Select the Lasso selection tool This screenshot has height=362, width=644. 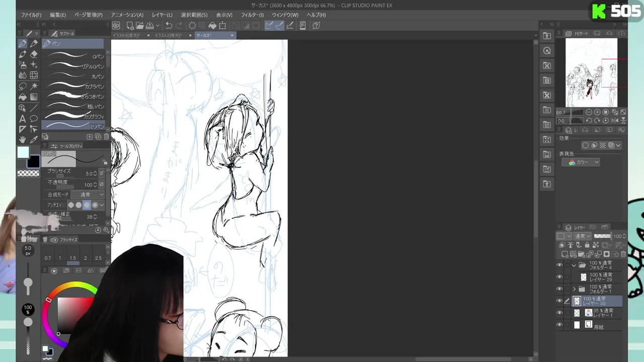(23, 86)
